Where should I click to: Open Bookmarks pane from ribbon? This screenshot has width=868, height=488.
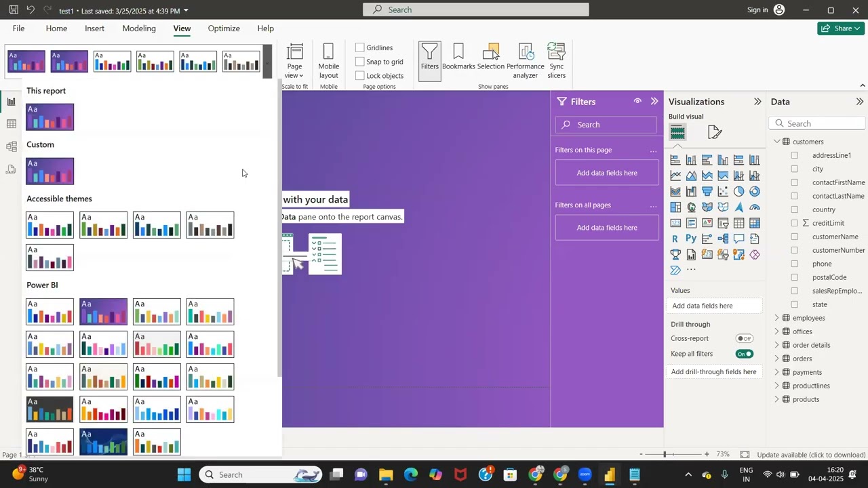coord(458,58)
